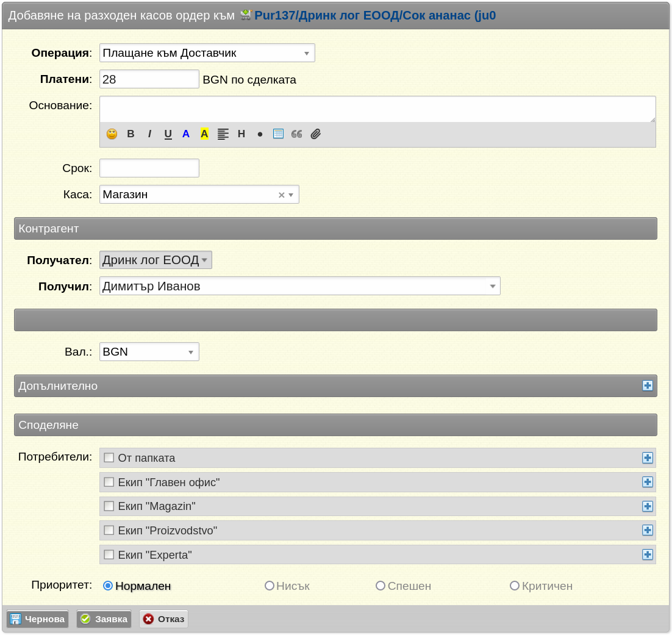Select Нисък priority radio button

[x=269, y=586]
